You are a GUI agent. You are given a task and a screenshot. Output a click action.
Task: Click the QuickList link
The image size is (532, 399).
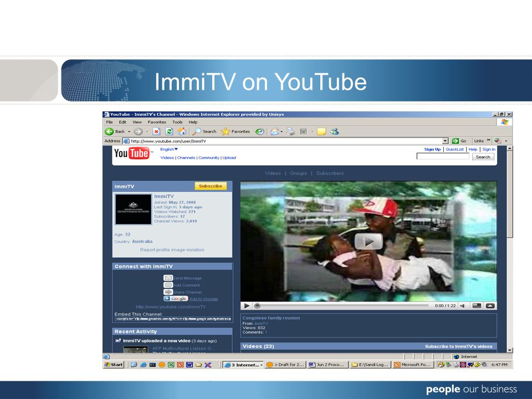tap(454, 149)
